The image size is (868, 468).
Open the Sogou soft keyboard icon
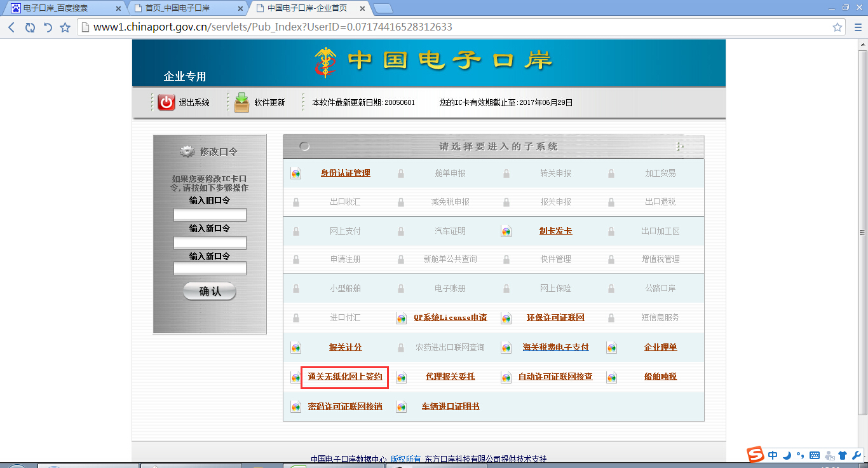(814, 455)
